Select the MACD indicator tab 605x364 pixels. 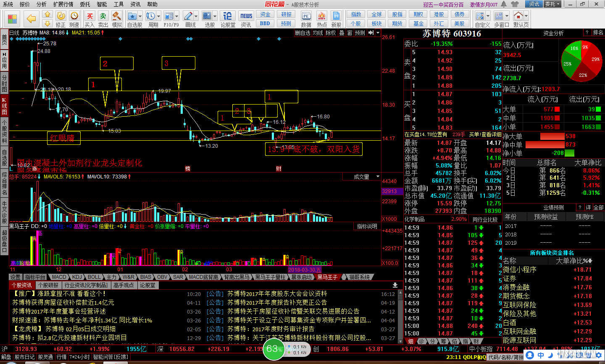(59, 277)
